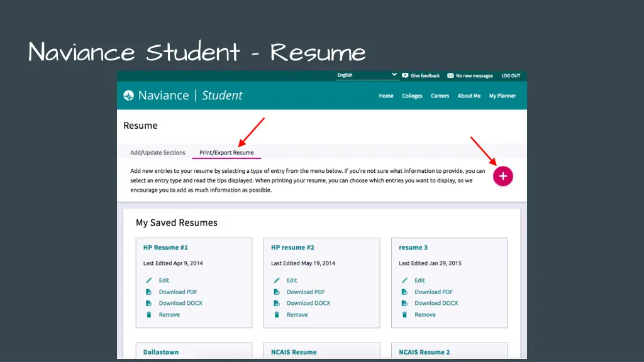Click Download PDF under HP resume #2
Image resolution: width=644 pixels, height=362 pixels.
coord(306,292)
